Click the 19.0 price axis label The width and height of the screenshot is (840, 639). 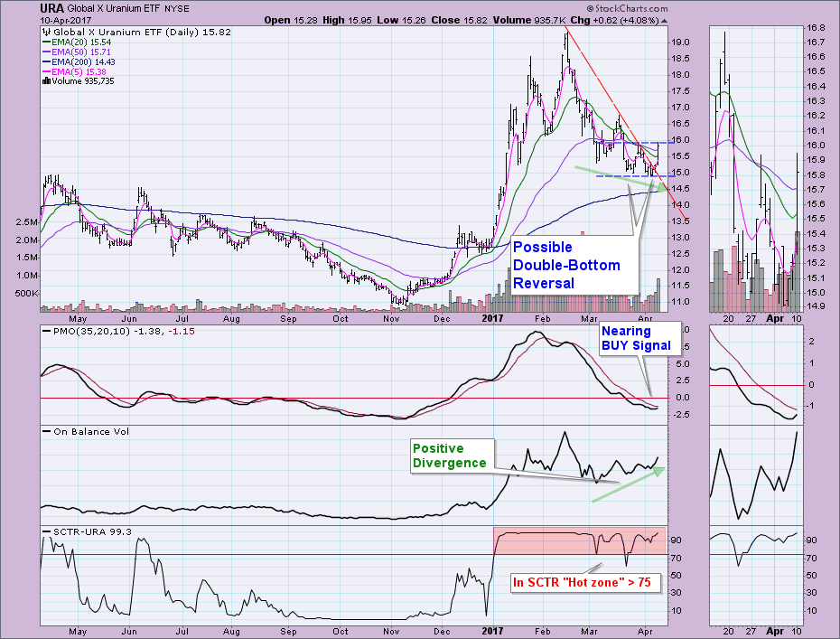(x=678, y=42)
